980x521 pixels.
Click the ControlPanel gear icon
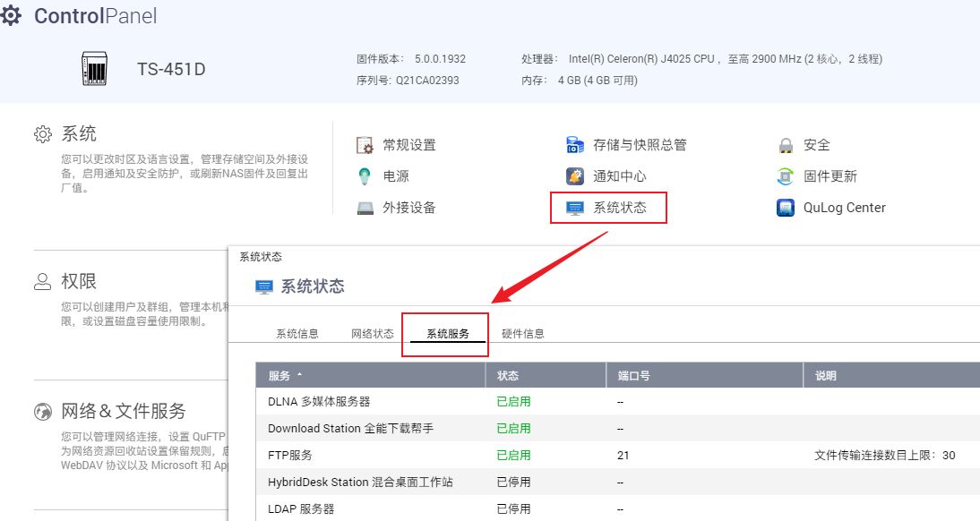click(x=11, y=16)
